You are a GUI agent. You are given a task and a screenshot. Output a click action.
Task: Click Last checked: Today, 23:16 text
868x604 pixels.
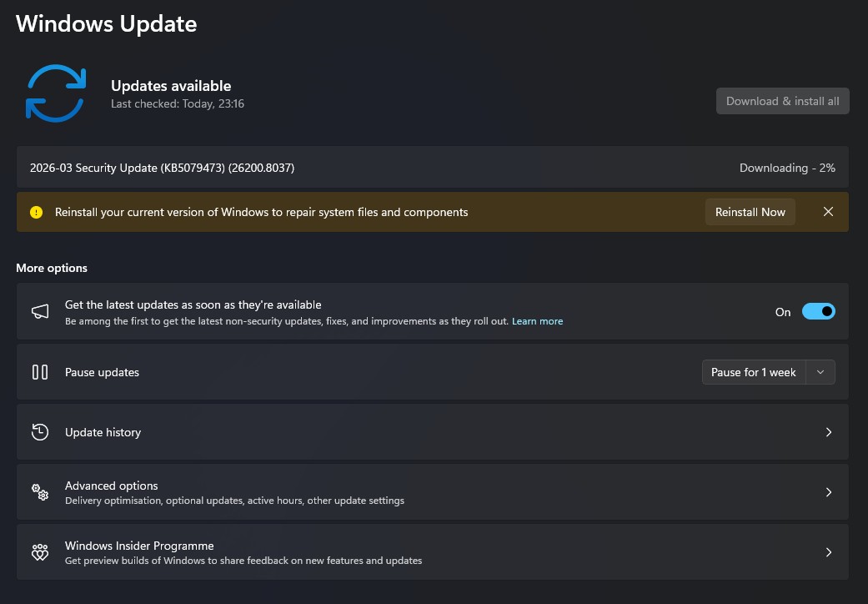[177, 103]
